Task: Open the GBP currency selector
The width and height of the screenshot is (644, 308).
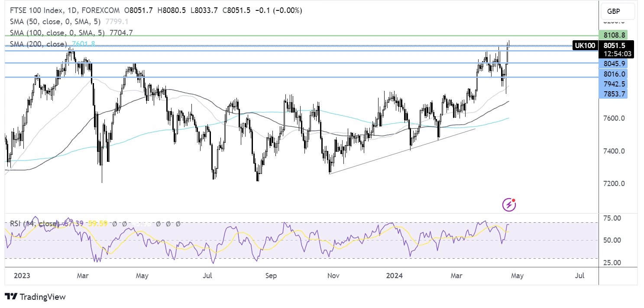Action: (x=618, y=12)
